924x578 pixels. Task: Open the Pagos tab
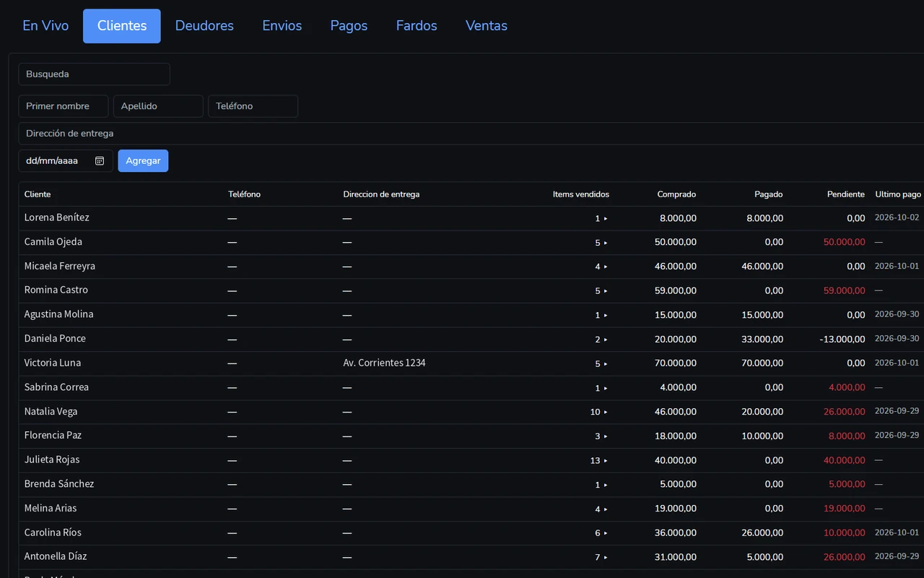(349, 26)
